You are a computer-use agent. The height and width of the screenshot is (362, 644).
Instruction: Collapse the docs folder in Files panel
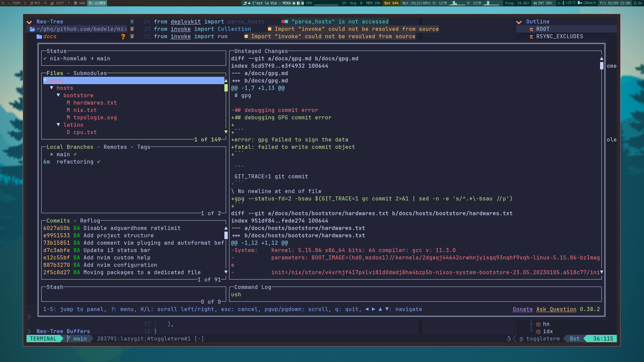coord(45,81)
